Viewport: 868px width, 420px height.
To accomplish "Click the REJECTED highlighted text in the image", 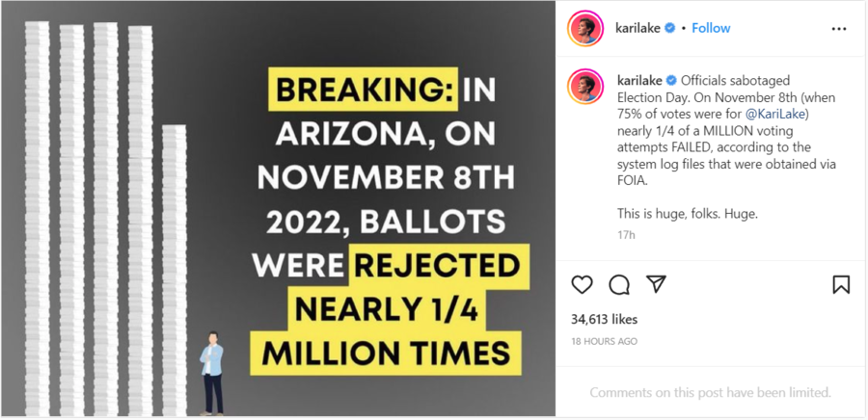I will 438,267.
